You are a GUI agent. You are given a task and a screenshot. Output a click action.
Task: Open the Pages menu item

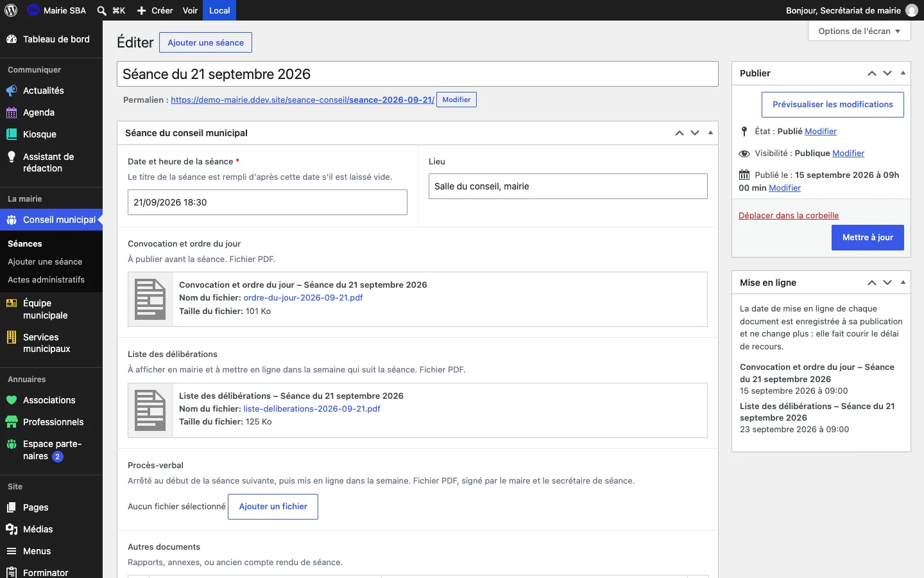(51, 507)
